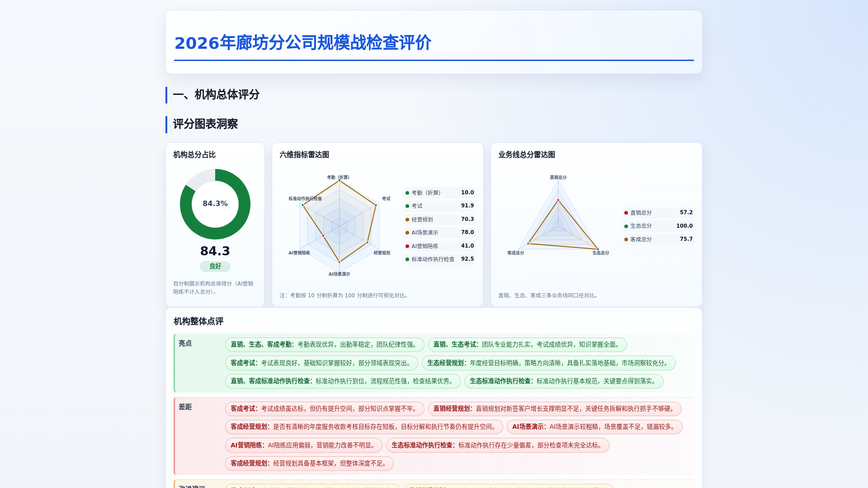Select the heading 一、机构总体评分
868x488 pixels.
tap(216, 95)
